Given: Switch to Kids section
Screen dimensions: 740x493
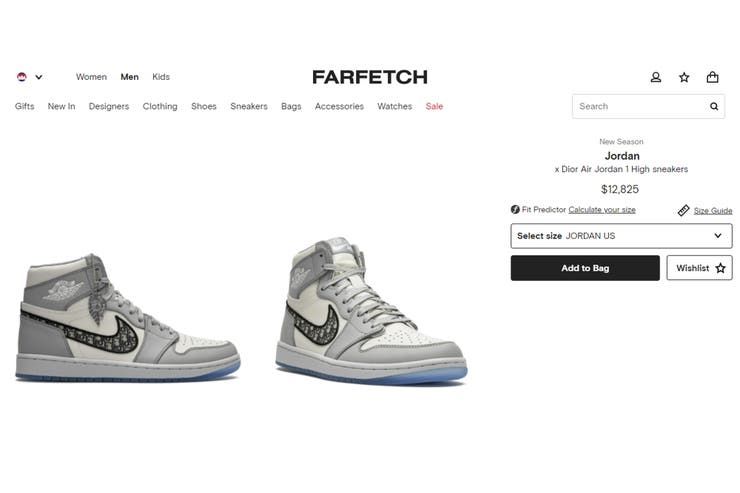Looking at the screenshot, I should (161, 77).
